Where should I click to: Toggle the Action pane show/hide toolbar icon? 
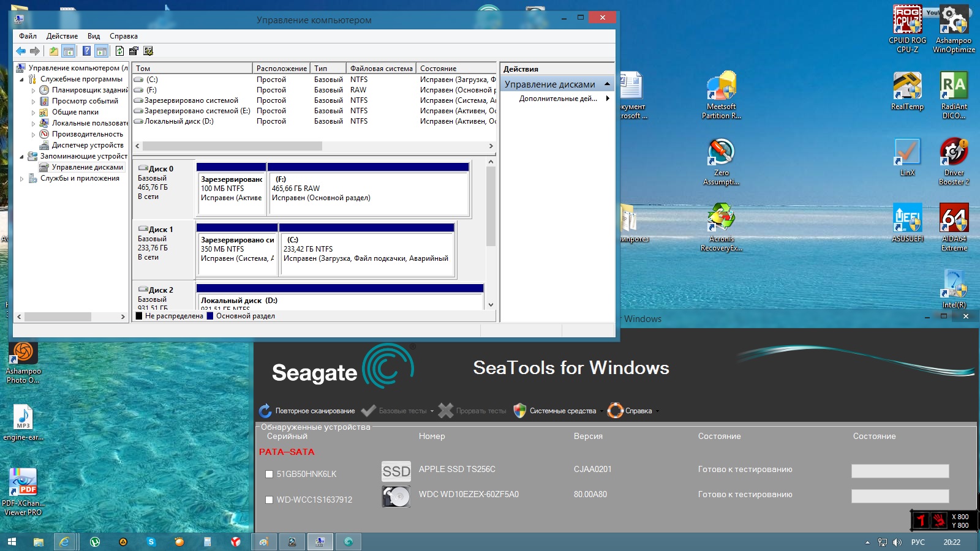pos(102,51)
